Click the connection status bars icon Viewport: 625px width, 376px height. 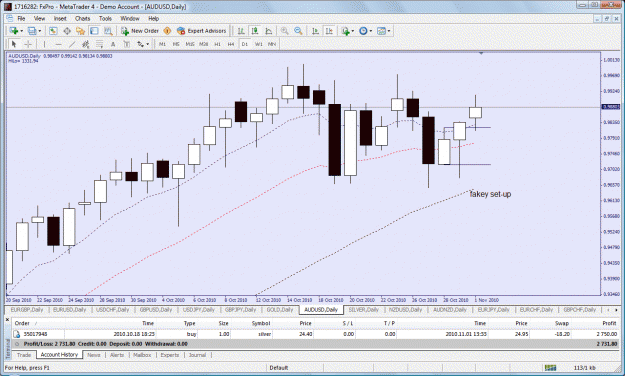pyautogui.click(x=550, y=367)
